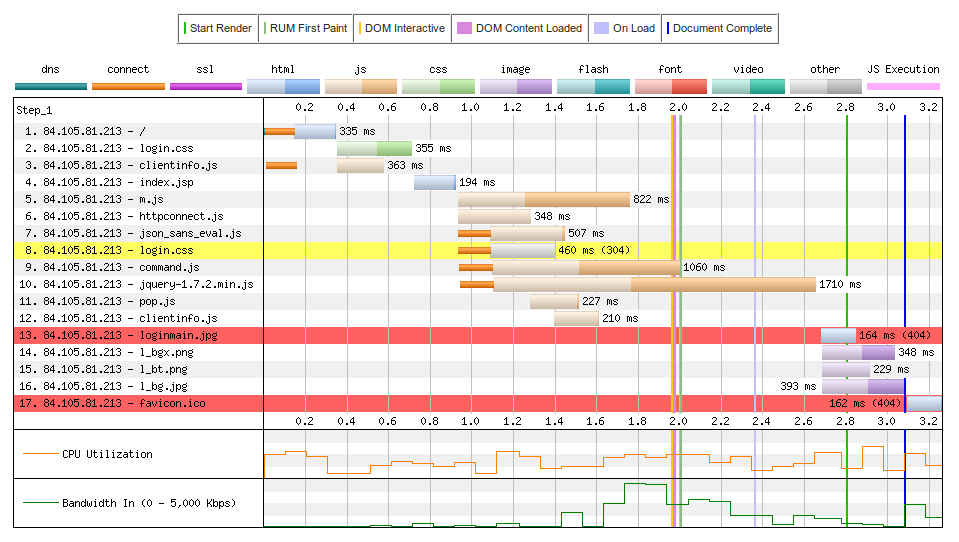Click the JS Execution pink swatch
The width and height of the screenshot is (959, 542).
tap(903, 86)
